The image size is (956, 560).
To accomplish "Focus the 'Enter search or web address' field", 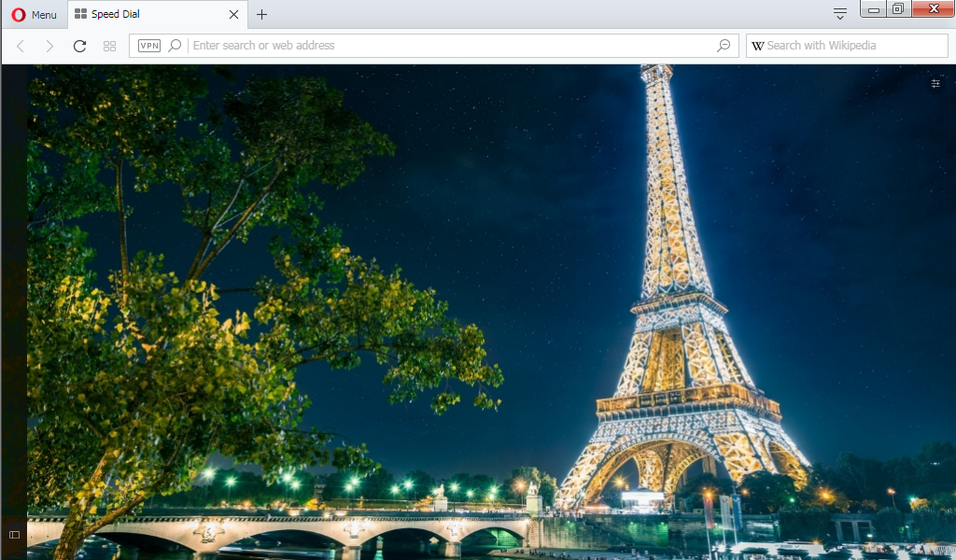I will [448, 46].
